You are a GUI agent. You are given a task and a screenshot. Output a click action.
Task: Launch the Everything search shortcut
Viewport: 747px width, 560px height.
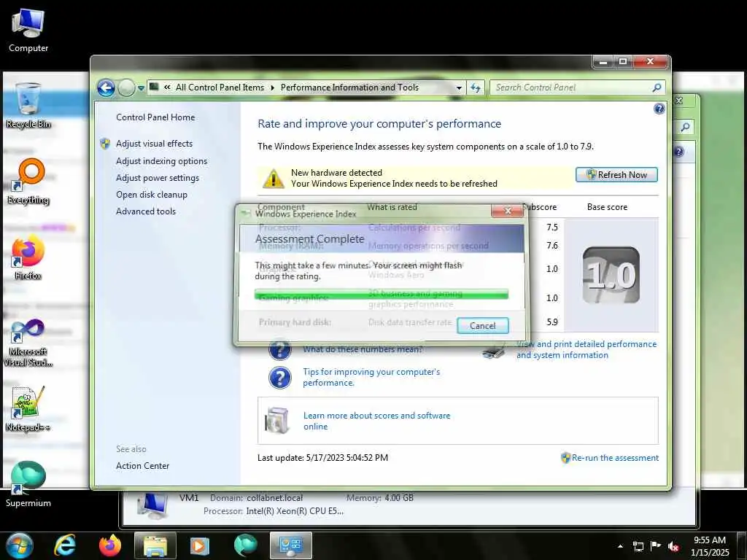pos(28,181)
